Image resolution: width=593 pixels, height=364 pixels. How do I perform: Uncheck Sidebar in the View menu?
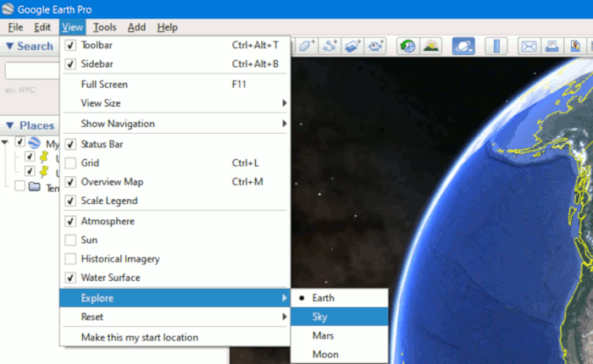pyautogui.click(x=70, y=63)
